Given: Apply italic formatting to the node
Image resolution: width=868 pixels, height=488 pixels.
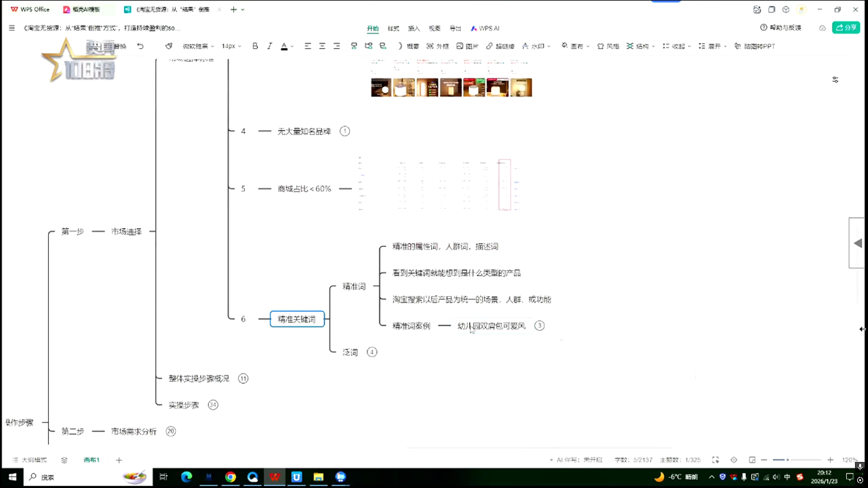Looking at the screenshot, I should pyautogui.click(x=270, y=46).
